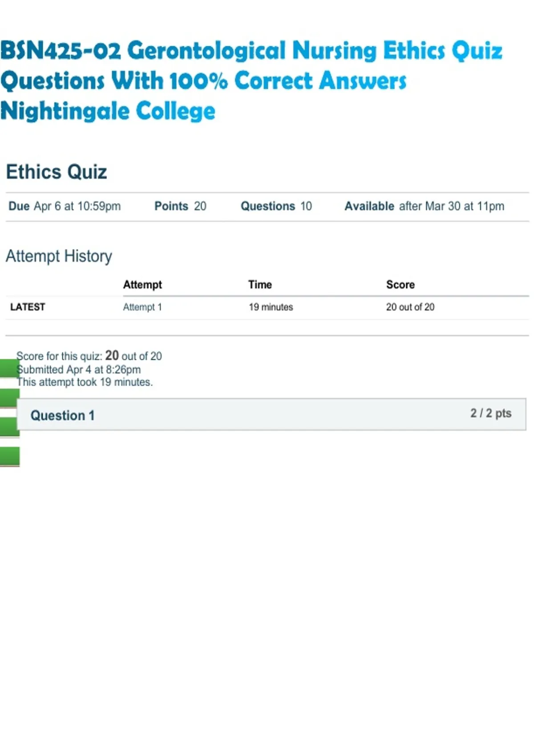Image resolution: width=534 pixels, height=756 pixels.
Task: Click the 2 / 2 pts label
Action: (491, 413)
